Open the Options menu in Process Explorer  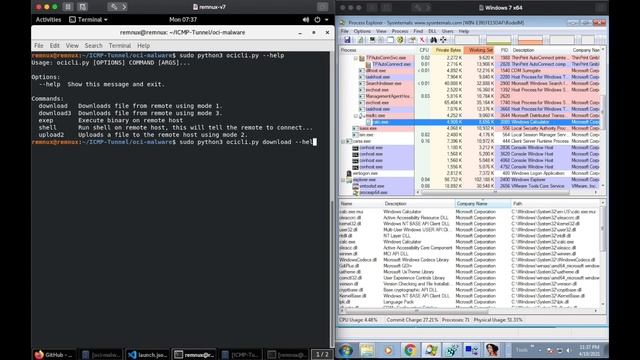tap(362, 31)
